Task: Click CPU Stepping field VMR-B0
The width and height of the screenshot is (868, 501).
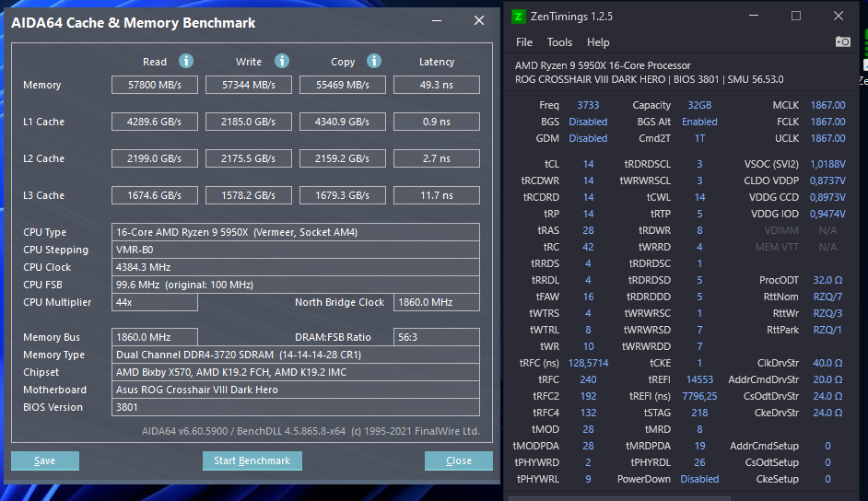Action: click(296, 250)
